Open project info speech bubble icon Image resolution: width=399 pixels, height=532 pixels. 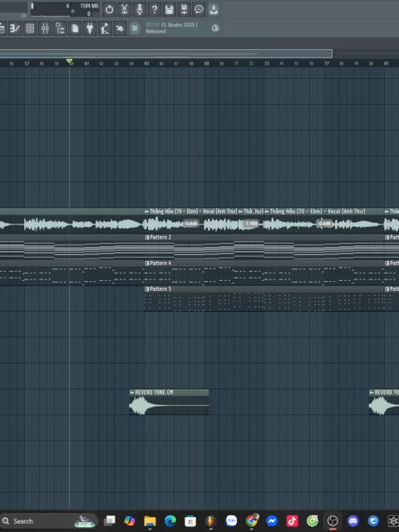click(x=199, y=9)
